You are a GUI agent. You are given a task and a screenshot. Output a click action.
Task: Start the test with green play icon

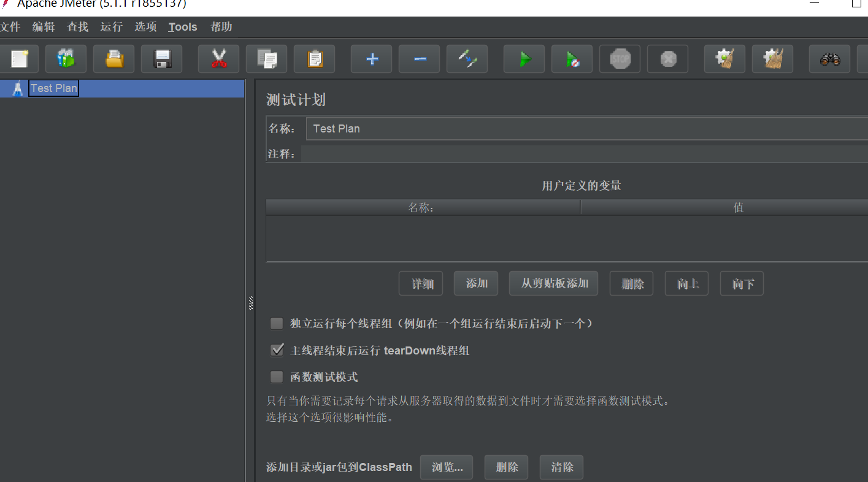[524, 59]
